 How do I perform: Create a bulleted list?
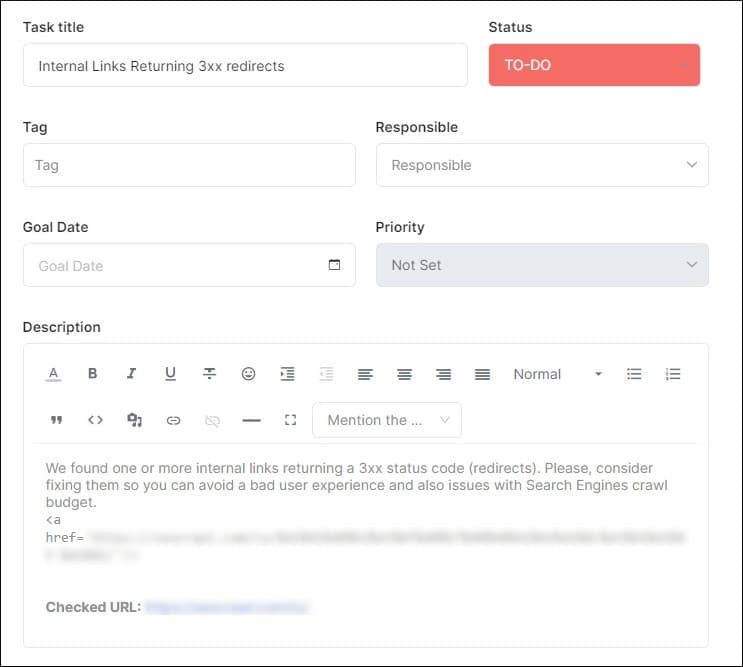tap(634, 374)
